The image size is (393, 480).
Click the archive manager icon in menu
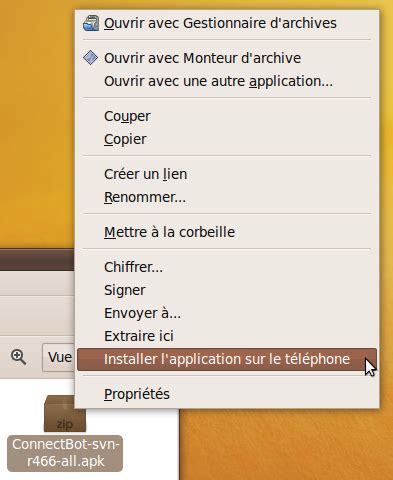click(91, 23)
